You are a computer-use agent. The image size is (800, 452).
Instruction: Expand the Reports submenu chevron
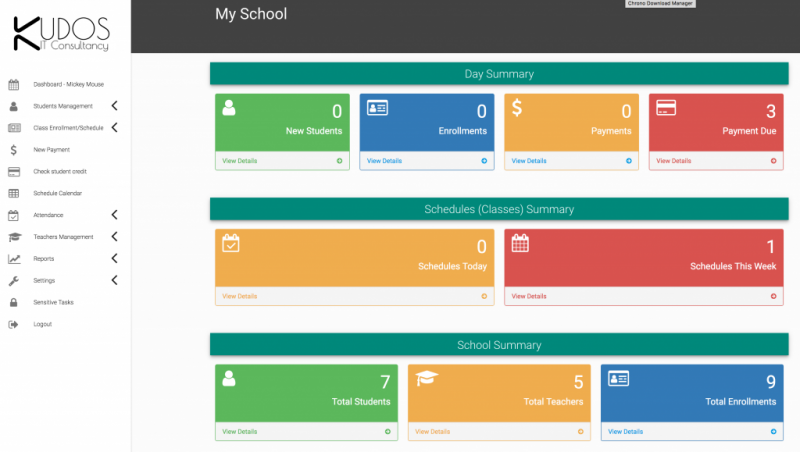tap(114, 259)
